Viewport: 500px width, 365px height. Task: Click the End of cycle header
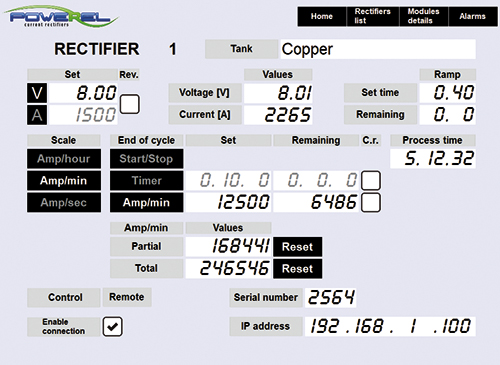(x=146, y=140)
